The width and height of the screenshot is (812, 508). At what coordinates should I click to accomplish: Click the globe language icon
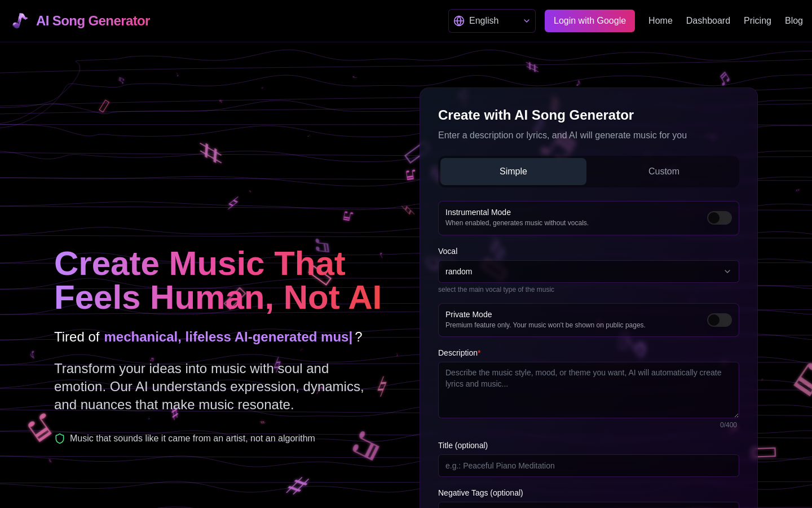[459, 21]
